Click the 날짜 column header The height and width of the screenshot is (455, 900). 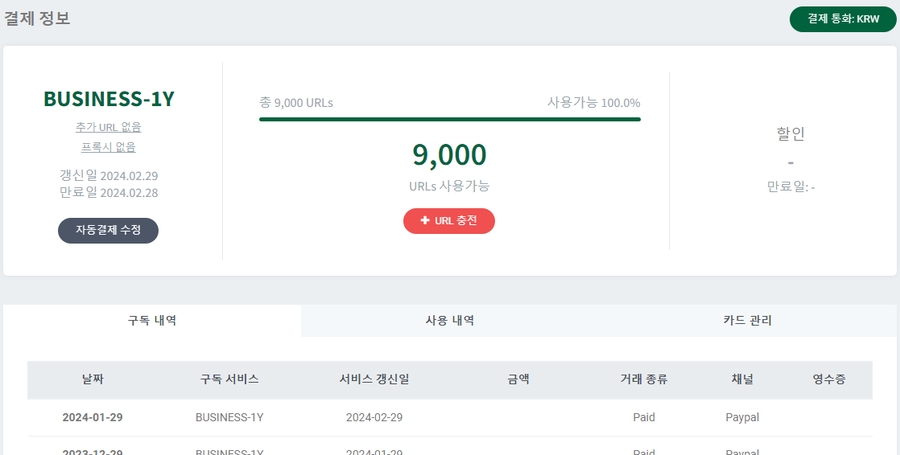92,380
